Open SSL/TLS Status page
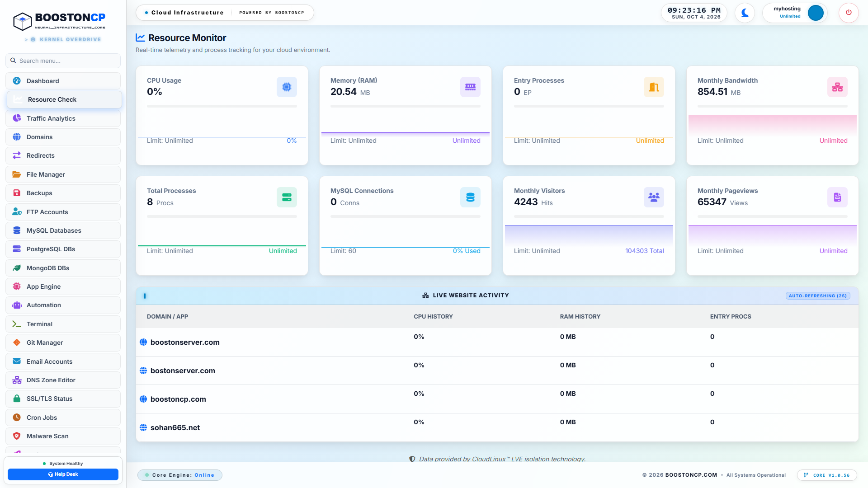 (x=63, y=399)
